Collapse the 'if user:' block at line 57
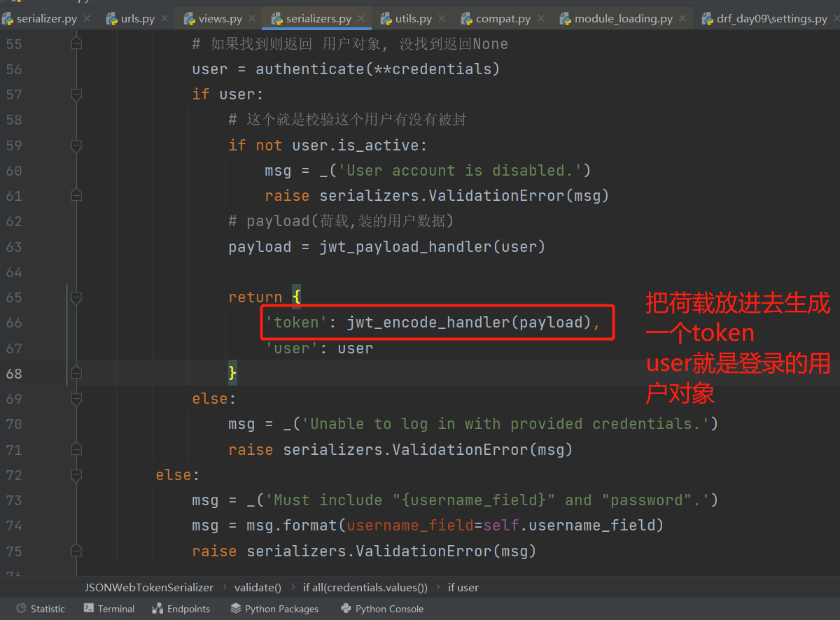The image size is (840, 620). pyautogui.click(x=76, y=94)
